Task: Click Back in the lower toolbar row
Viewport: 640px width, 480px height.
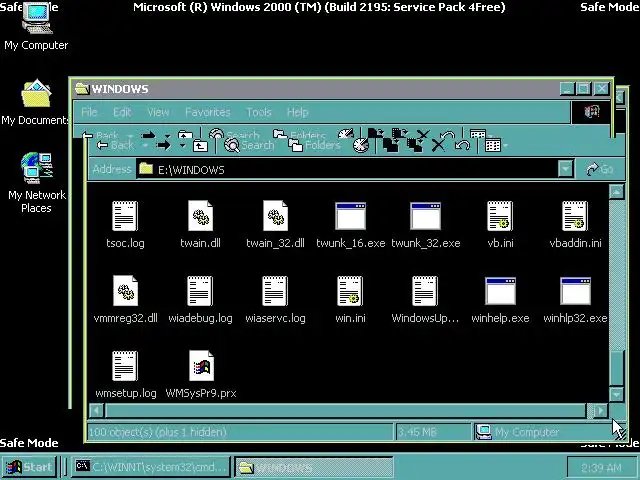Action: (116, 145)
